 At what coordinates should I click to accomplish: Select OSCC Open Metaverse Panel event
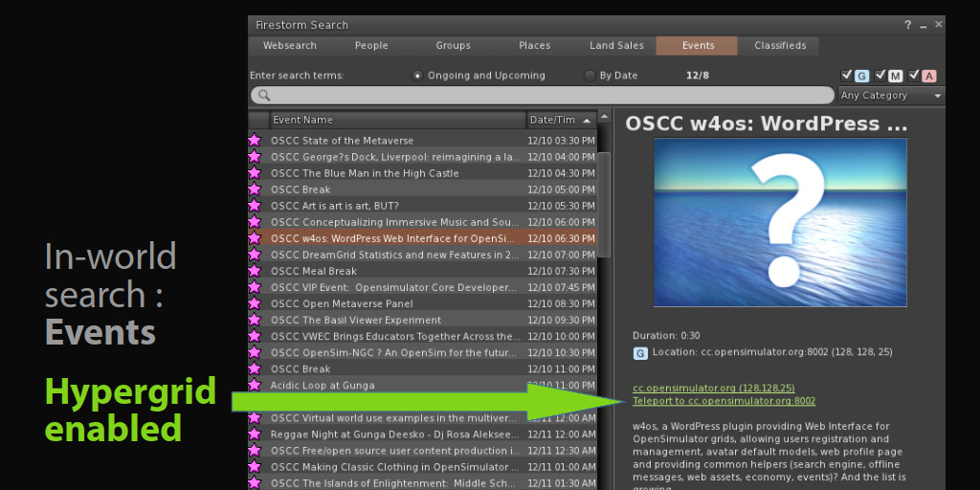[x=422, y=303]
